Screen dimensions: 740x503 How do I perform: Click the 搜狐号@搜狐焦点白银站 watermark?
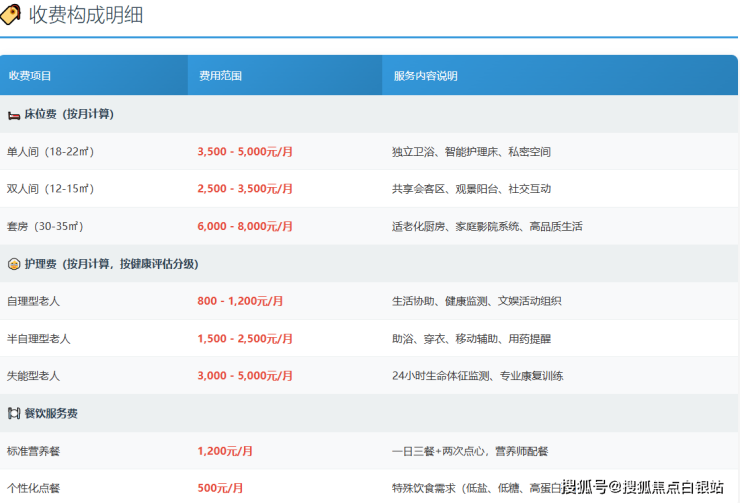[642, 487]
